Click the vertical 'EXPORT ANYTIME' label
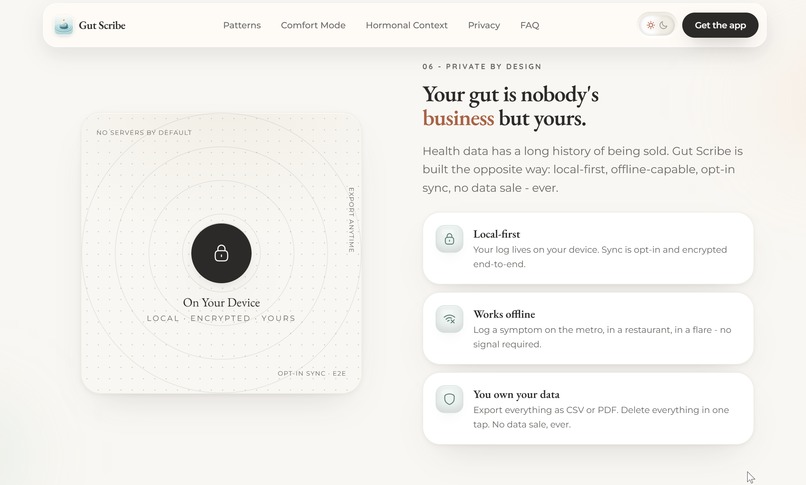Screen dimensions: 806x485 click(352, 220)
